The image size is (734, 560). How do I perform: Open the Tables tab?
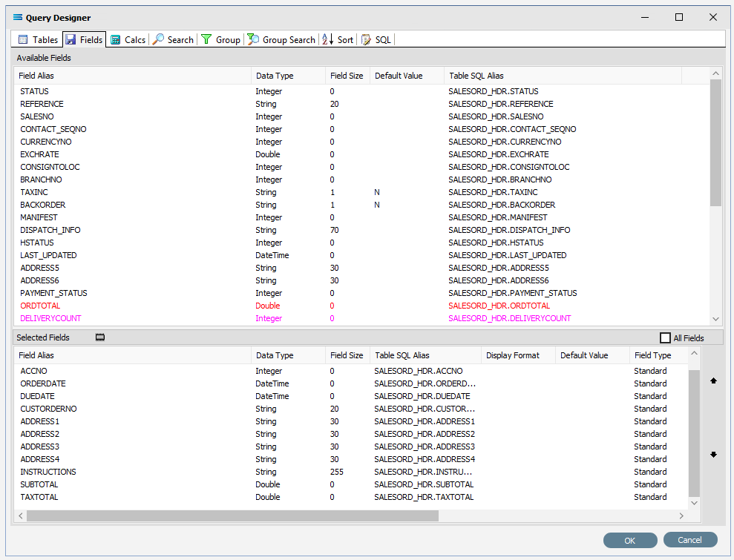[38, 40]
